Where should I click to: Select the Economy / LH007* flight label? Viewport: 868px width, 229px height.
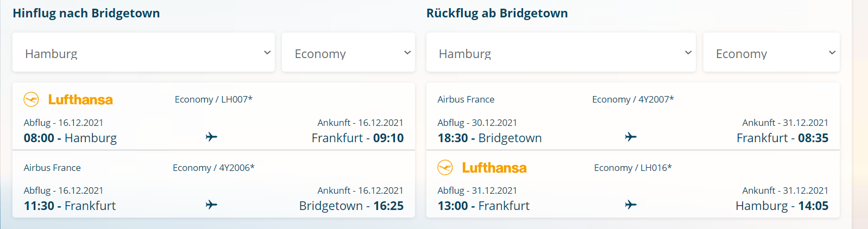point(213,99)
